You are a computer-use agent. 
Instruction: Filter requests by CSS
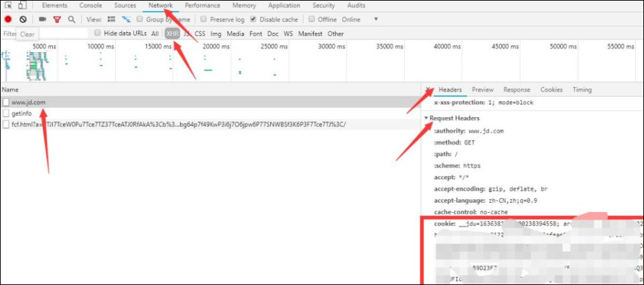pyautogui.click(x=200, y=33)
